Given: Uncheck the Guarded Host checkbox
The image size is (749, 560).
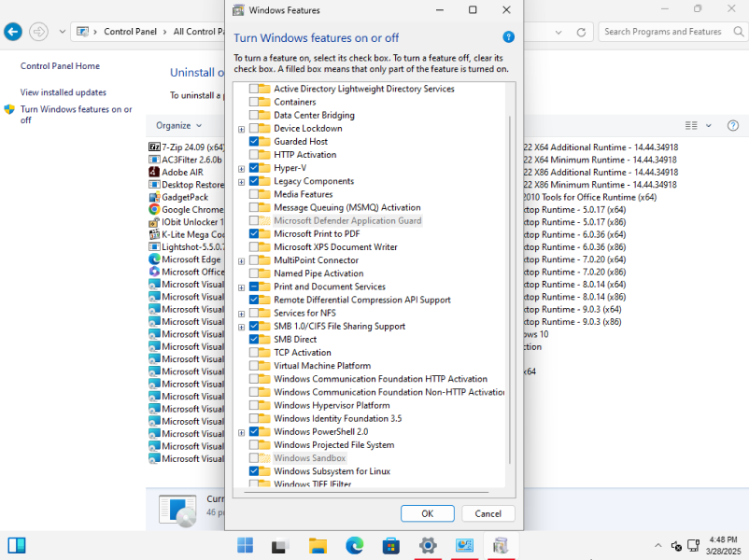Looking at the screenshot, I should (254, 141).
